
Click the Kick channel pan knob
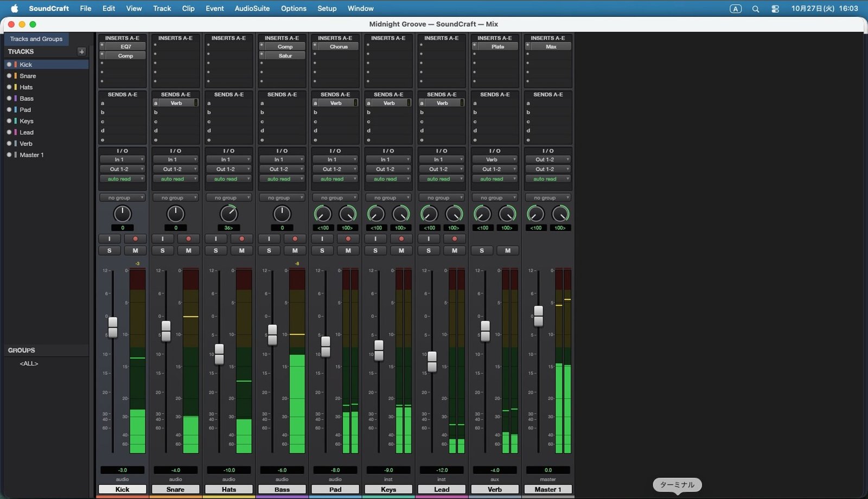pyautogui.click(x=122, y=214)
